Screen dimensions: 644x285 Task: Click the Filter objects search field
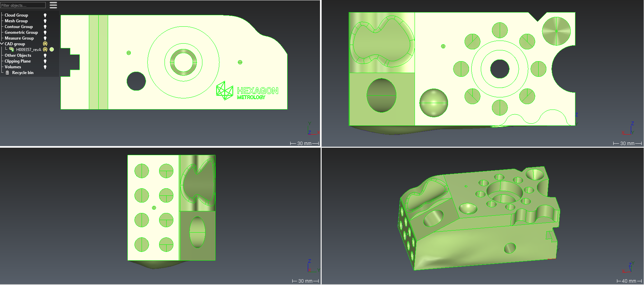pos(23,5)
